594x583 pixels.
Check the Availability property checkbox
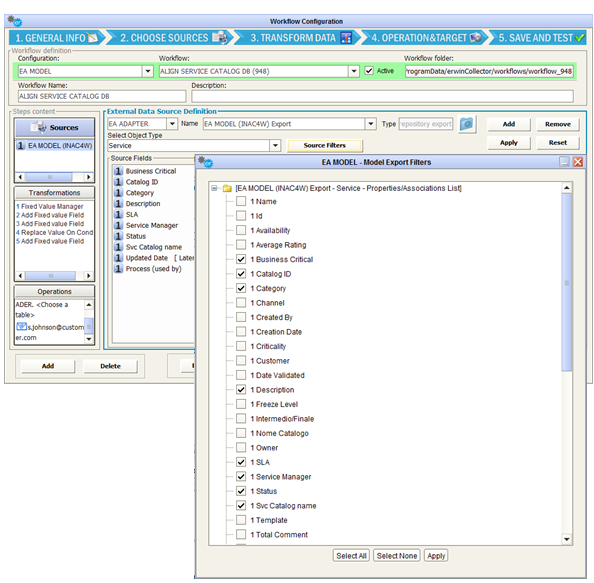241,230
